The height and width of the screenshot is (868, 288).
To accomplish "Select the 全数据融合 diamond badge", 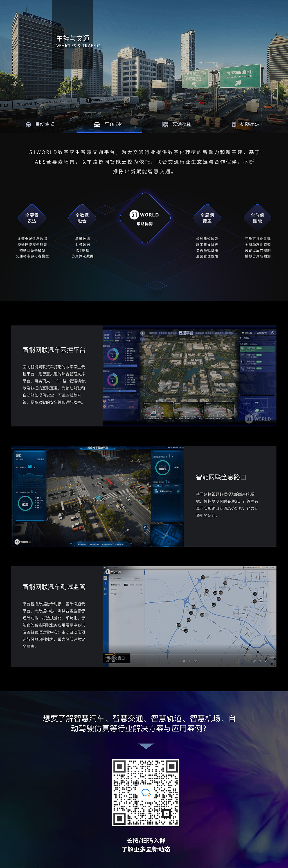I will click(x=82, y=218).
